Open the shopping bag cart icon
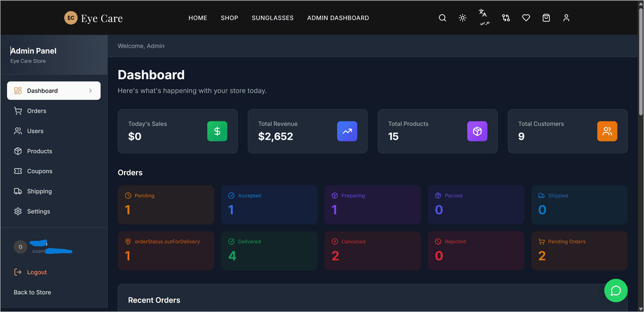The width and height of the screenshot is (644, 312). [547, 18]
